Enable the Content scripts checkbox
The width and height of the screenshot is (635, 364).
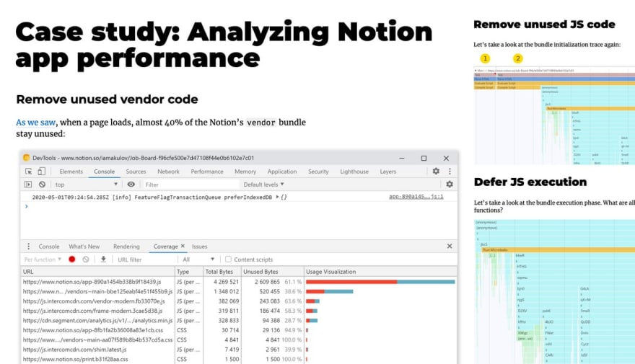point(228,259)
